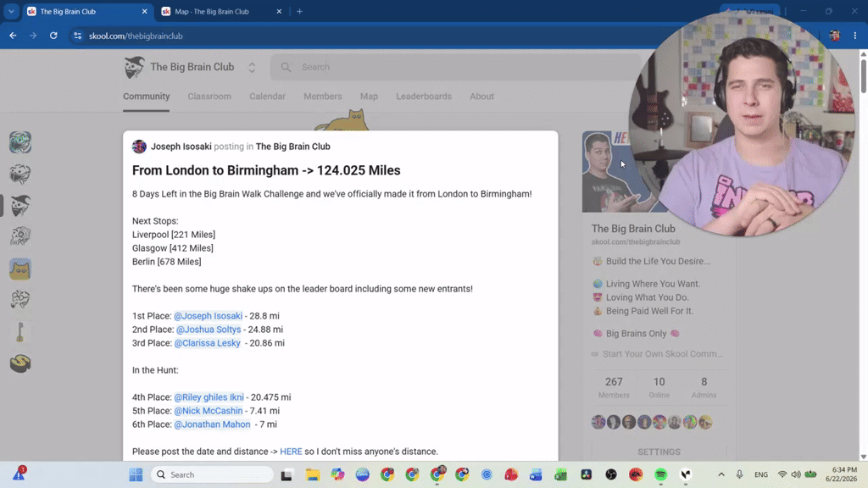
Task: Open Chrome three-dot menu
Action: (854, 36)
